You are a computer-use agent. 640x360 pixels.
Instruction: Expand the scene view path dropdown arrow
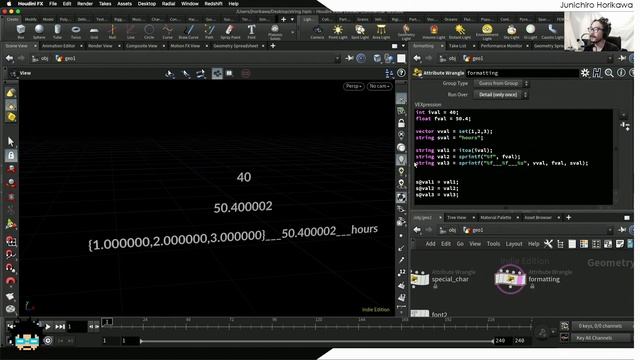337,59
